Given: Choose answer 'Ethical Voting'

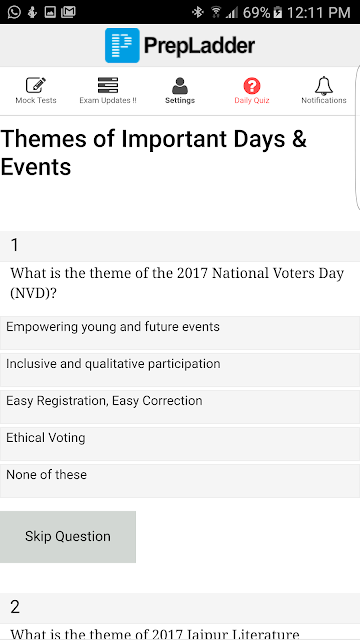Looking at the screenshot, I should coord(180,444).
